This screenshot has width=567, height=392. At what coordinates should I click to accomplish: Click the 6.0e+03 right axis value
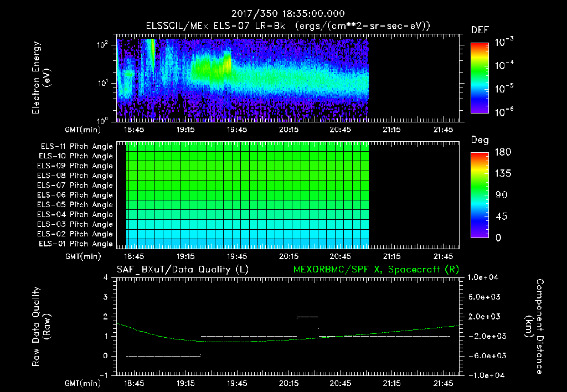coord(485,297)
